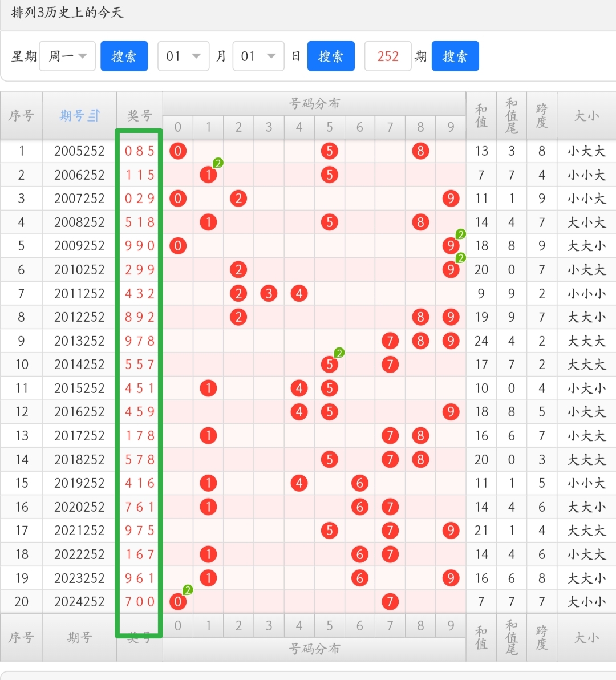The width and height of the screenshot is (616, 680).
Task: Select period number 2013252
Action: click(x=79, y=341)
